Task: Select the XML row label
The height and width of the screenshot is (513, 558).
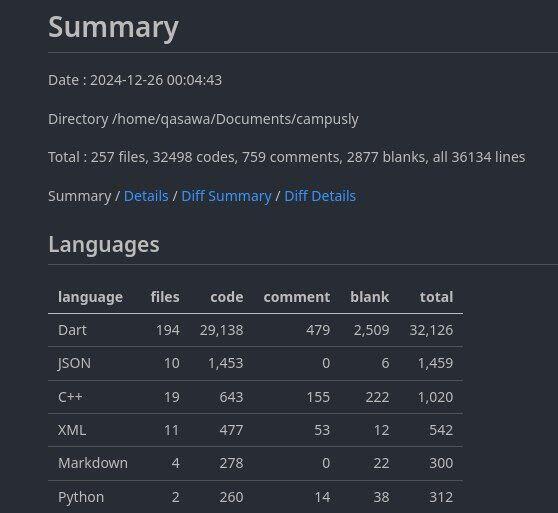Action: (x=72, y=430)
